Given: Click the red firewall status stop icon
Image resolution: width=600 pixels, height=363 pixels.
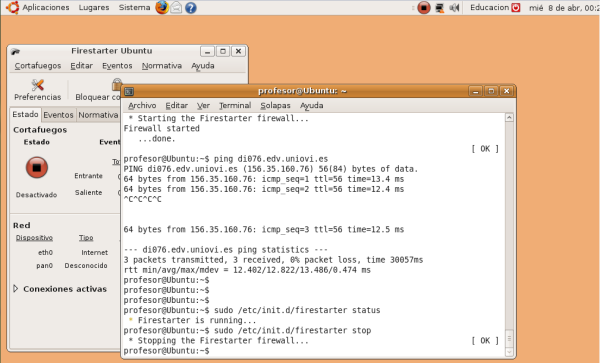Looking at the screenshot, I should pos(37,168).
